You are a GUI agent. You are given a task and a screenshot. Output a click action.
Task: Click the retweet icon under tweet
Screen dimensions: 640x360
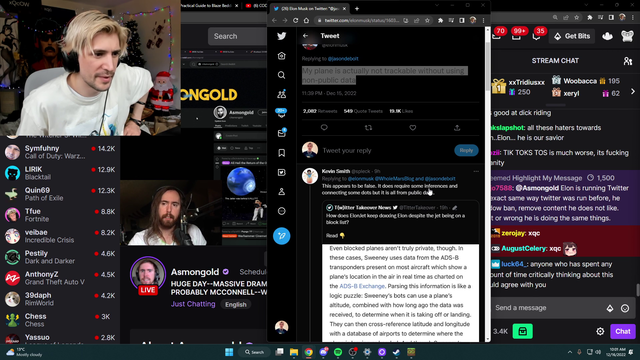click(x=368, y=127)
